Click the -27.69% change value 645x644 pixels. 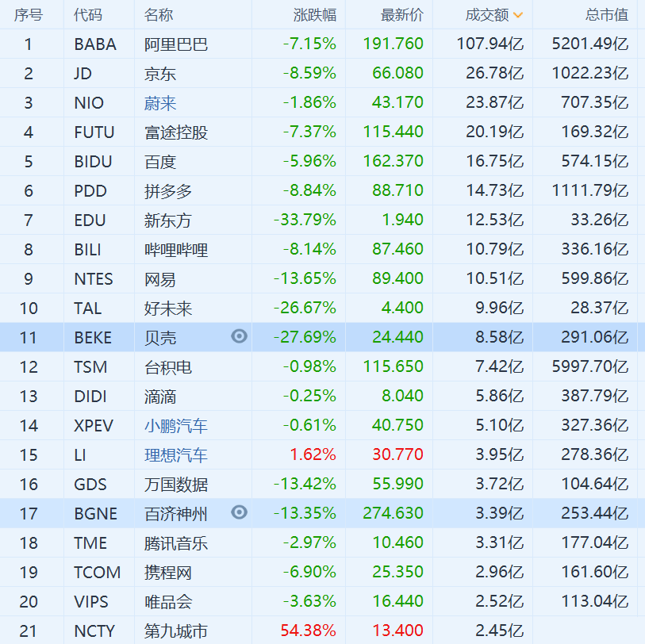(305, 337)
